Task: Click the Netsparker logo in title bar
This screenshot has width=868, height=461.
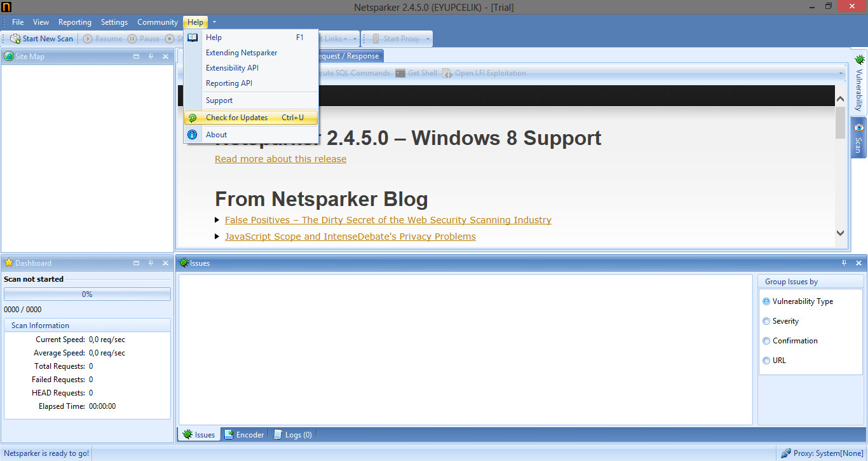Action: [x=7, y=7]
